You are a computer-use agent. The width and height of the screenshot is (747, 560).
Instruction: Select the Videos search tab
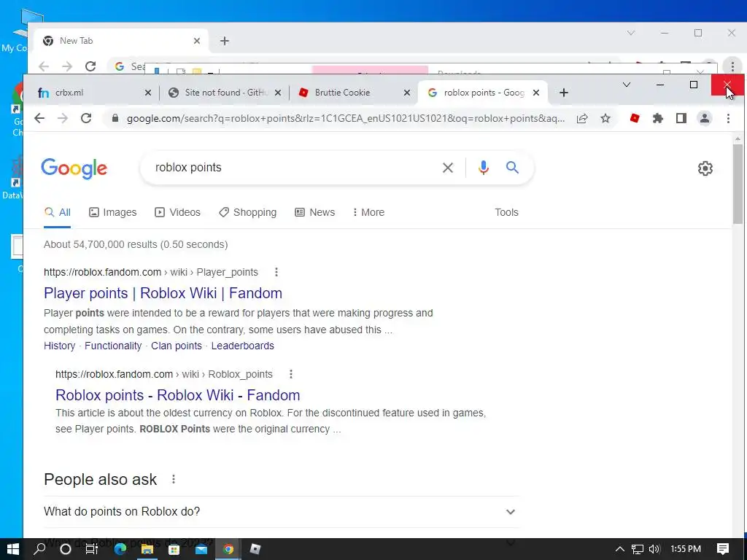[178, 212]
